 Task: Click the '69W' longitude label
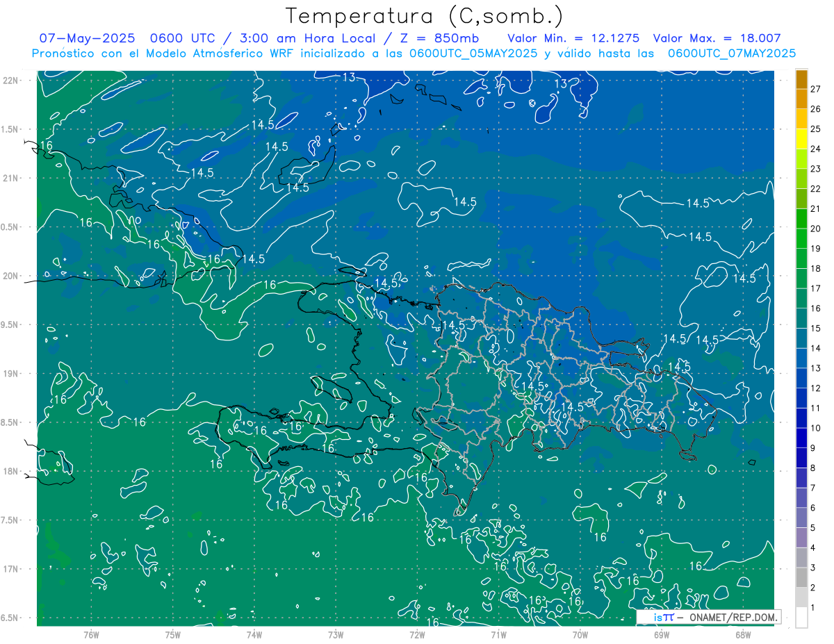[662, 634]
